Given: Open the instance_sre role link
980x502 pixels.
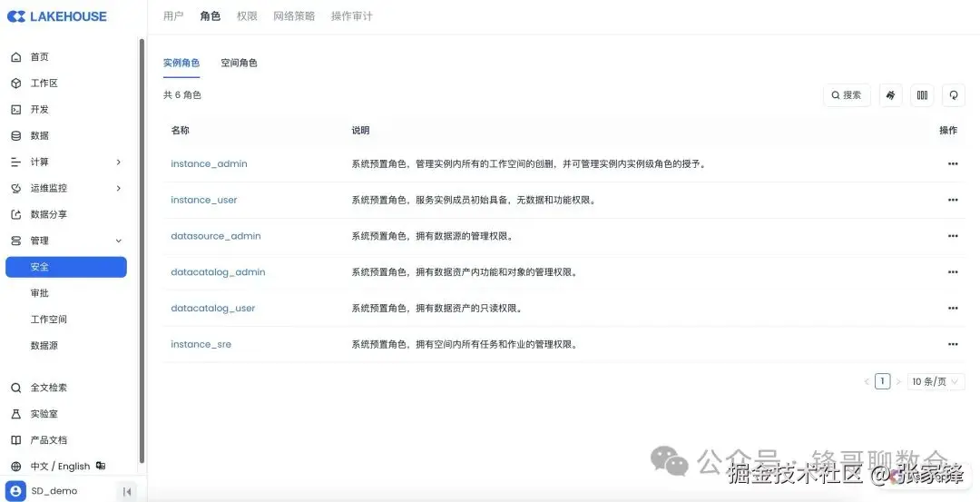Looking at the screenshot, I should click(x=201, y=344).
